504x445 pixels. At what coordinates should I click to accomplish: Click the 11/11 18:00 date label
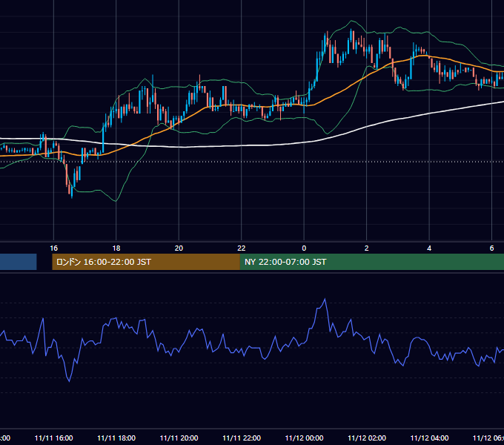pyautogui.click(x=116, y=438)
